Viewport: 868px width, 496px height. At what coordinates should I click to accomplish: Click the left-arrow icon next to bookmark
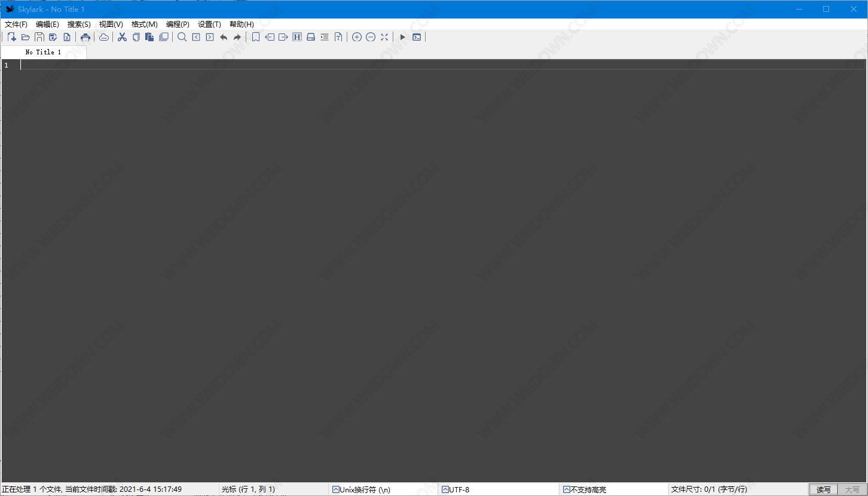tap(270, 37)
